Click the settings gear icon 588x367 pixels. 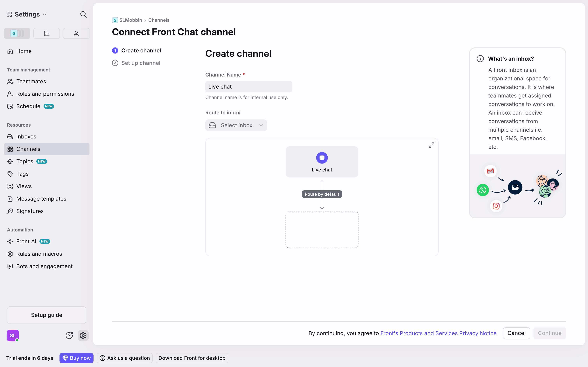click(x=83, y=336)
